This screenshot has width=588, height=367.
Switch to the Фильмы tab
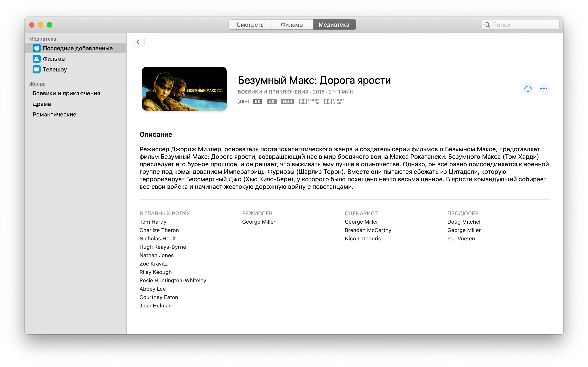pyautogui.click(x=292, y=25)
